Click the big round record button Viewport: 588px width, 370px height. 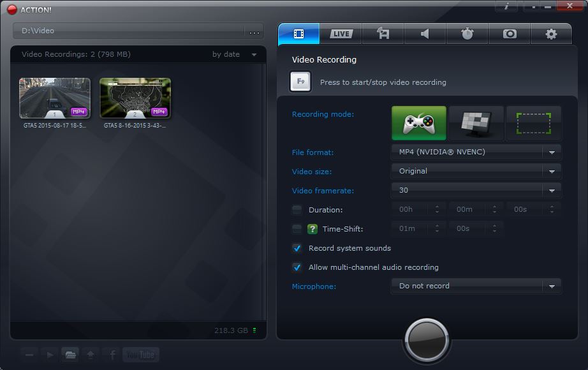427,341
